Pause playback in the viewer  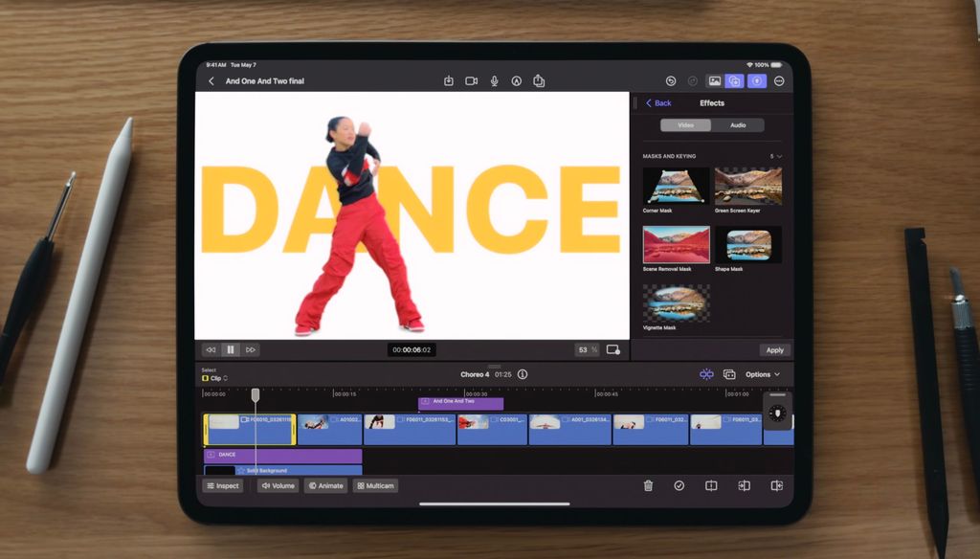click(231, 350)
